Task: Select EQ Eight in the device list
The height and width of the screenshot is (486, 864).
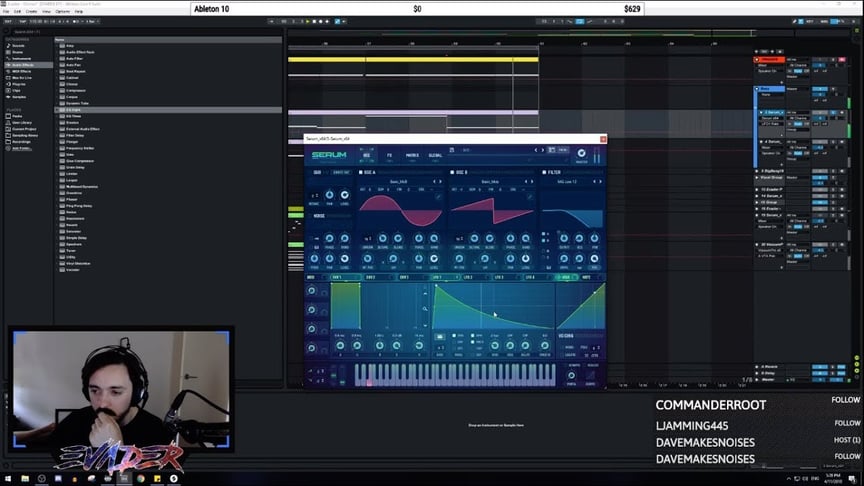Action: [x=168, y=110]
